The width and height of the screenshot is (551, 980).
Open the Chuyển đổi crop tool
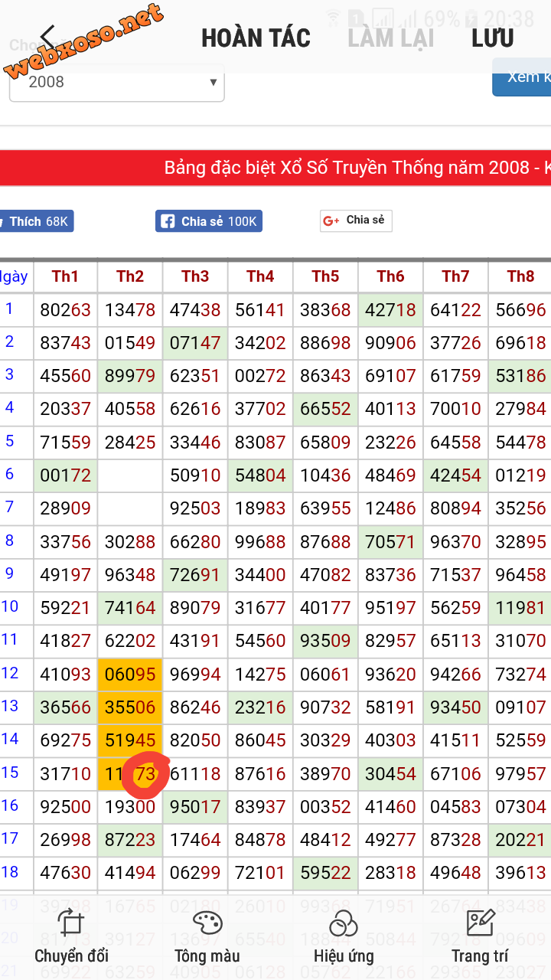(71, 935)
